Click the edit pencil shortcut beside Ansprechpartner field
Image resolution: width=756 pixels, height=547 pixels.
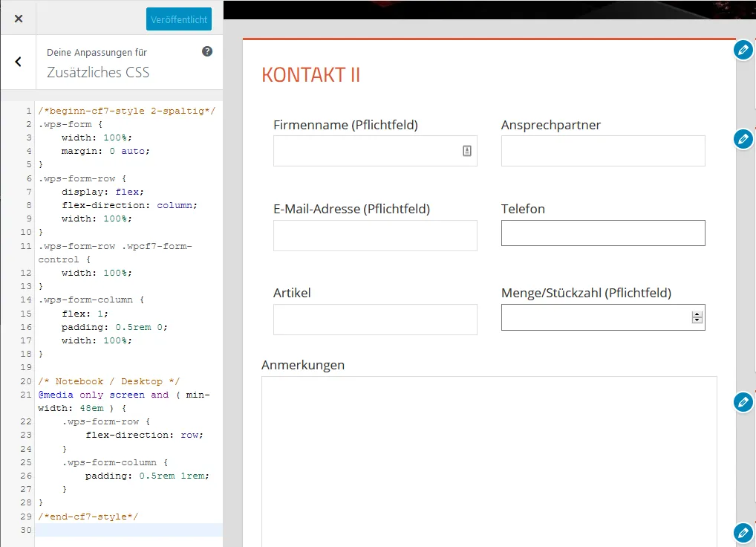click(x=743, y=140)
